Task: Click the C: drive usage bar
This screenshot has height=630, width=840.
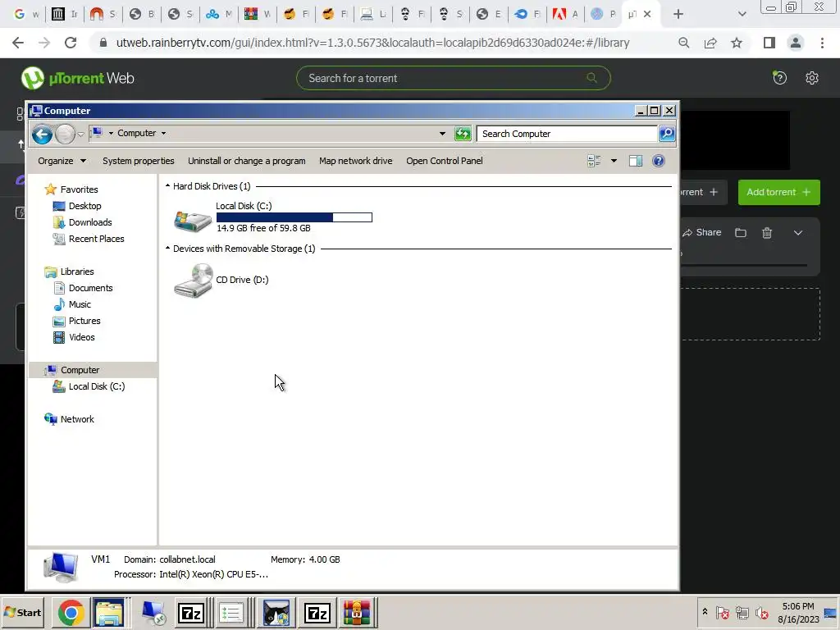Action: click(x=294, y=217)
